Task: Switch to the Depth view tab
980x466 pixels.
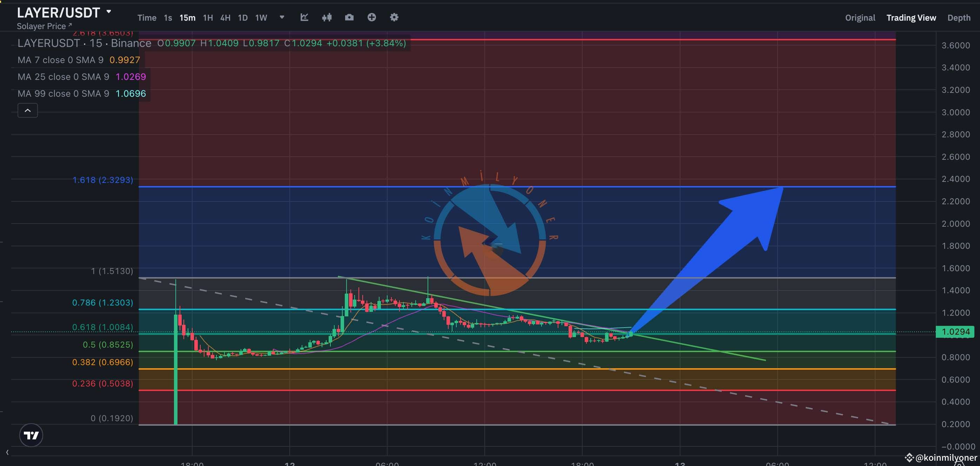Action: tap(959, 18)
